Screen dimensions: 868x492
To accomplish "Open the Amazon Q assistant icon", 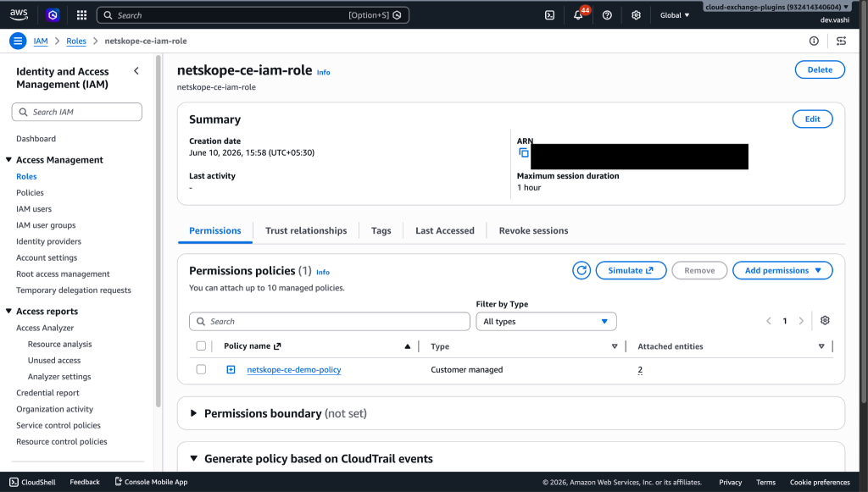I will (53, 15).
